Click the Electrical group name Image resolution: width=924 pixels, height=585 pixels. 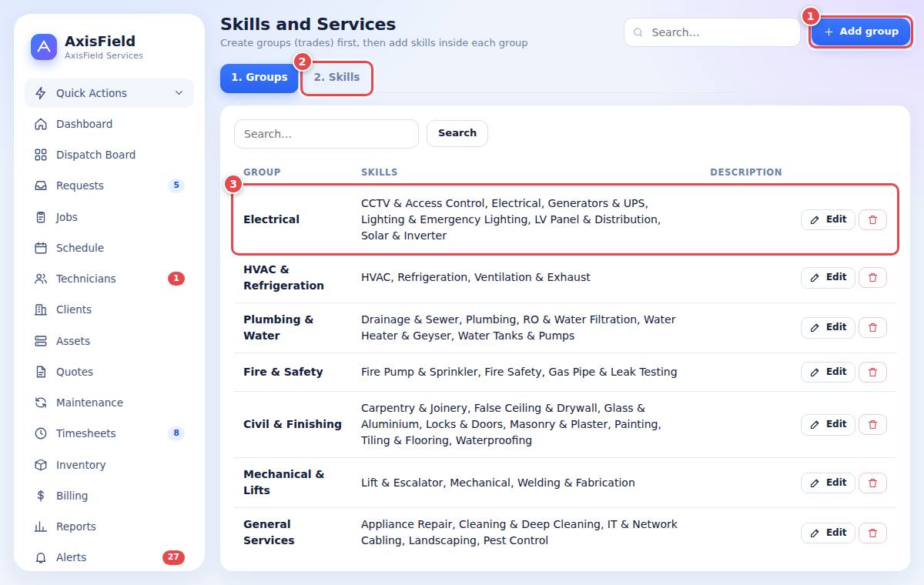click(x=271, y=219)
